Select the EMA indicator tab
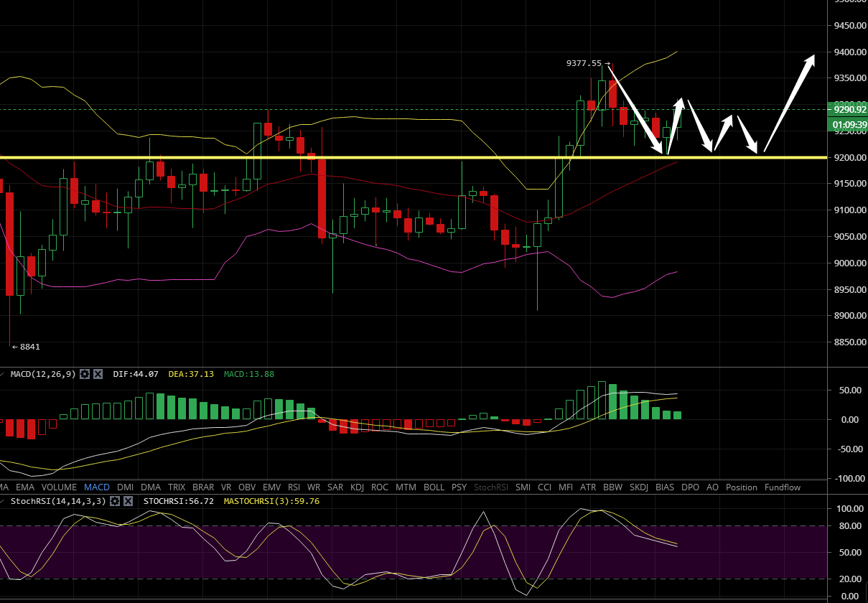The width and height of the screenshot is (868, 603). [25, 487]
